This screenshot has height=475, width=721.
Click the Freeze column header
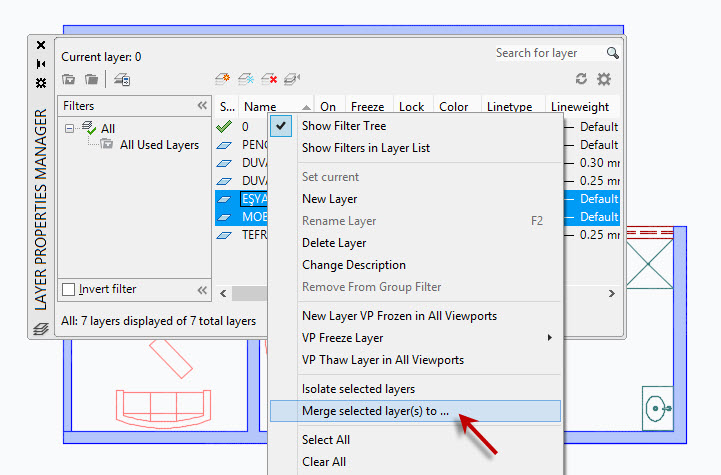(x=367, y=107)
